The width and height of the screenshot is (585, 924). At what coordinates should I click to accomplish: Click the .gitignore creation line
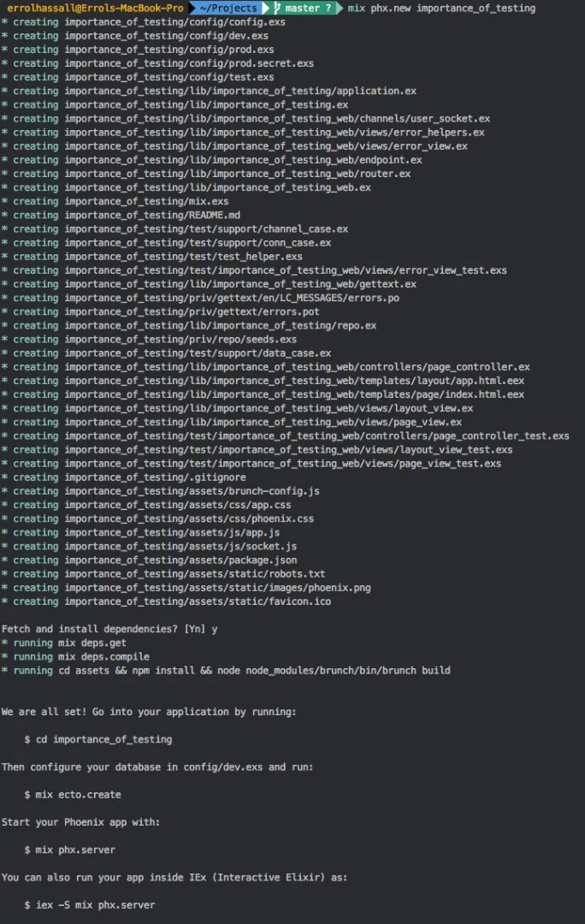tap(124, 477)
